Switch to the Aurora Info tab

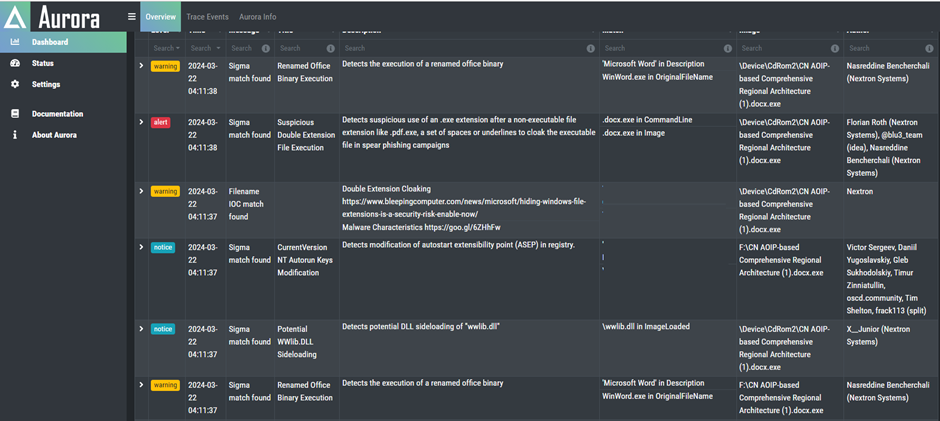click(258, 17)
